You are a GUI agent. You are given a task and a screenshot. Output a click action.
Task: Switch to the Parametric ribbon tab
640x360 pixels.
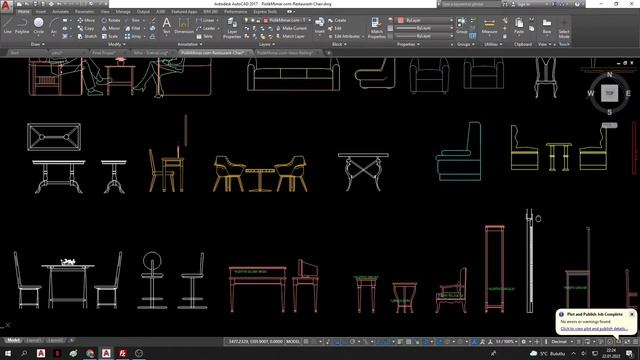point(84,12)
